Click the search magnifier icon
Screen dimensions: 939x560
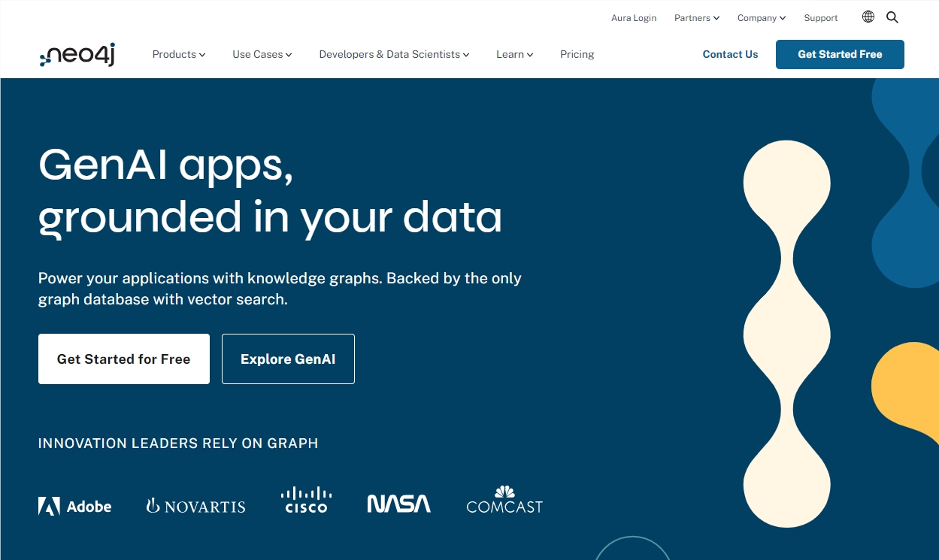coord(892,17)
